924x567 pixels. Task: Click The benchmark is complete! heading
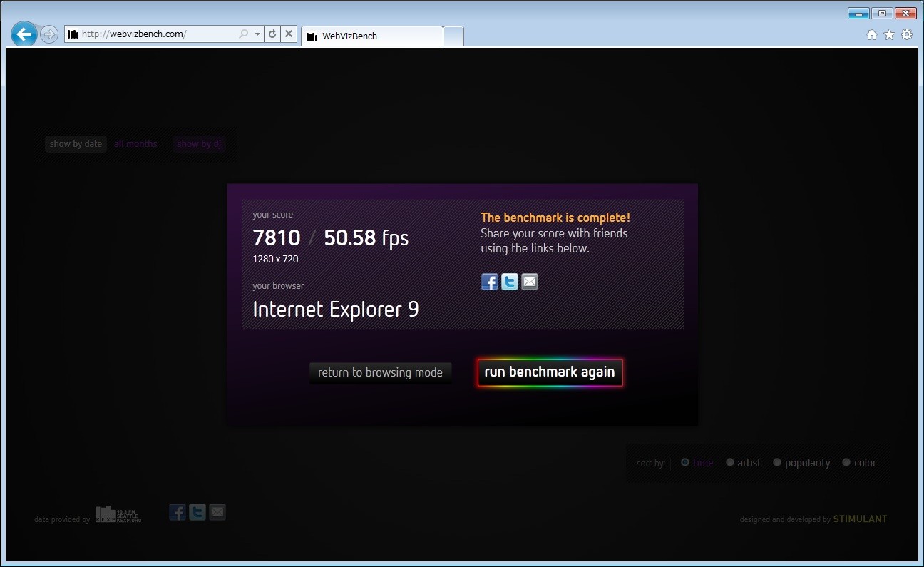click(555, 218)
